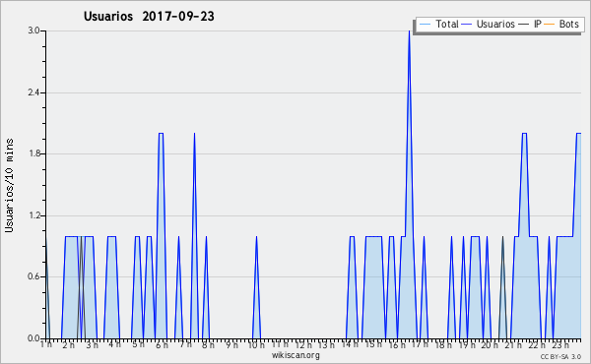
Task: Click the peak of the 3.0 spike
Action: (x=409, y=31)
